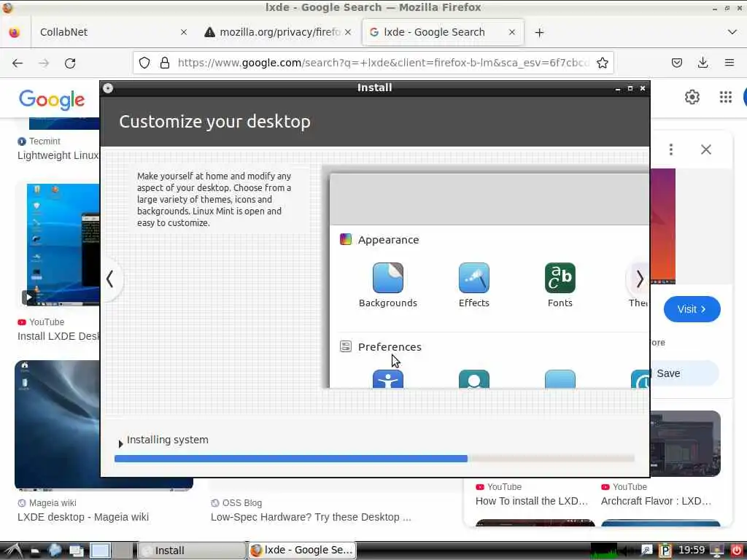Select the lxde - Google Search tab
This screenshot has height=560, width=747.
coord(443,32)
